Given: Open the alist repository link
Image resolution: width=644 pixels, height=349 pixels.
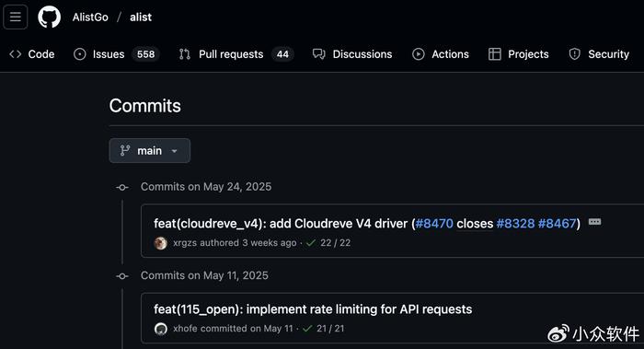Looking at the screenshot, I should [141, 17].
